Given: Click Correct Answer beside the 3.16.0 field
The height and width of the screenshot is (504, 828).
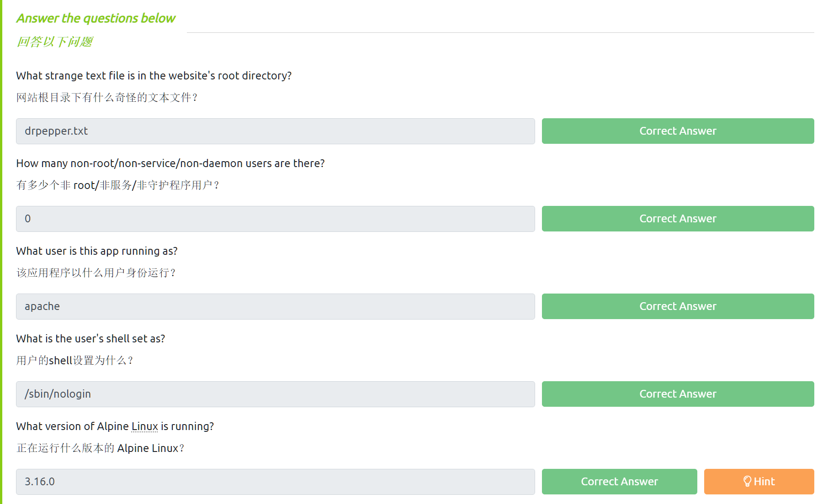Looking at the screenshot, I should tap(619, 482).
